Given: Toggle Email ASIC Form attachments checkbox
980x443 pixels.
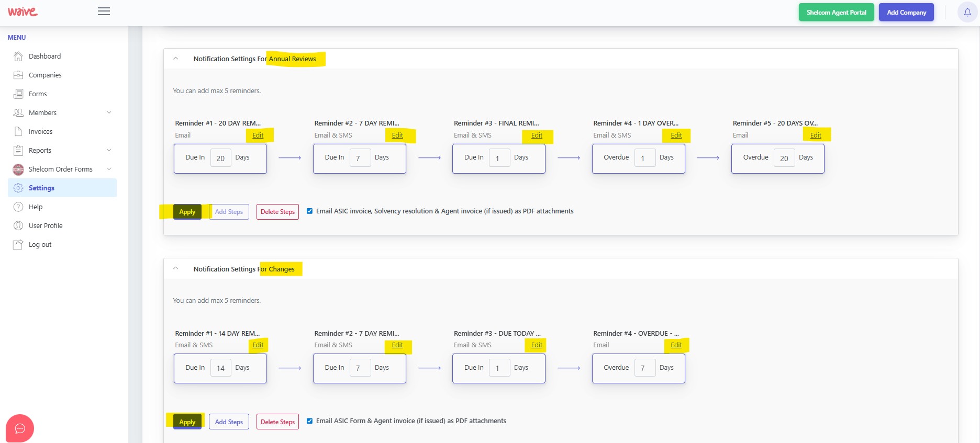Looking at the screenshot, I should coord(310,421).
